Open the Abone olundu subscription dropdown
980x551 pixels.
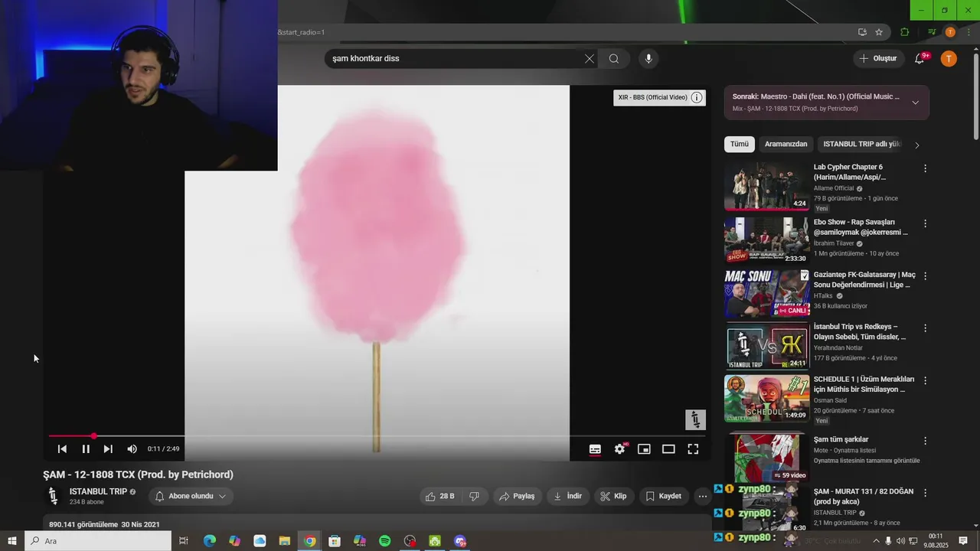click(191, 496)
